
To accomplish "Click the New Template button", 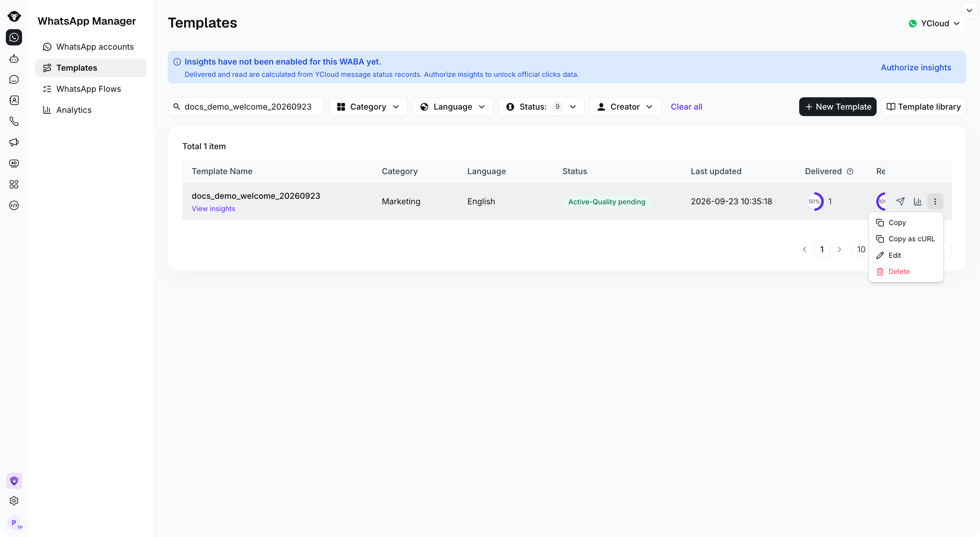I will [x=838, y=107].
